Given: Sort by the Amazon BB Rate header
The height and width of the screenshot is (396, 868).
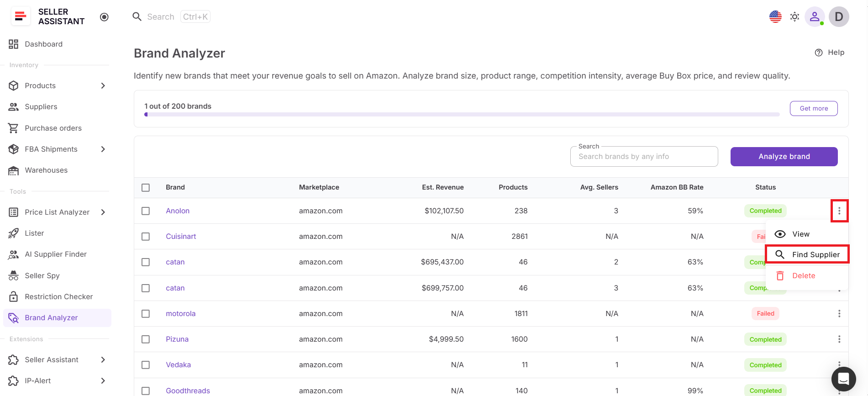Looking at the screenshot, I should tap(677, 188).
